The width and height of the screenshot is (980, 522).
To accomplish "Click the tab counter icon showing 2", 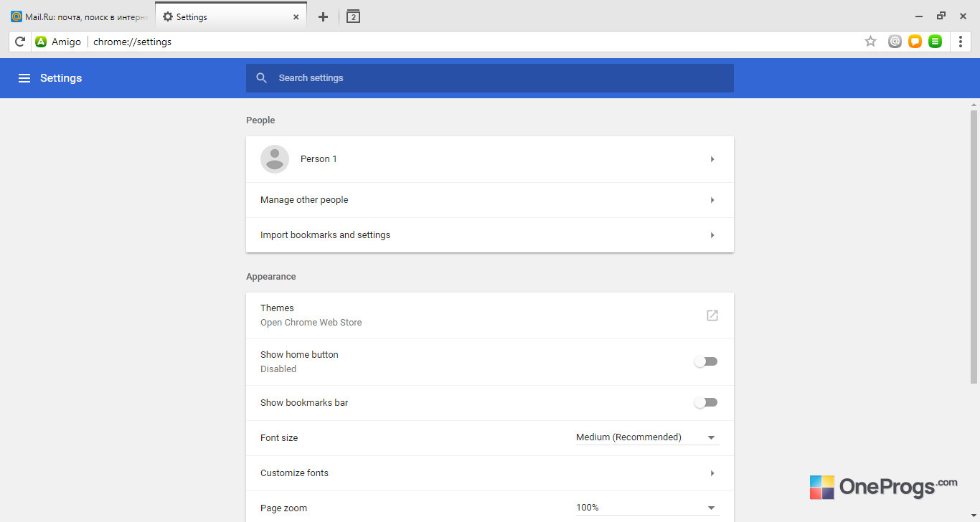I will (353, 16).
